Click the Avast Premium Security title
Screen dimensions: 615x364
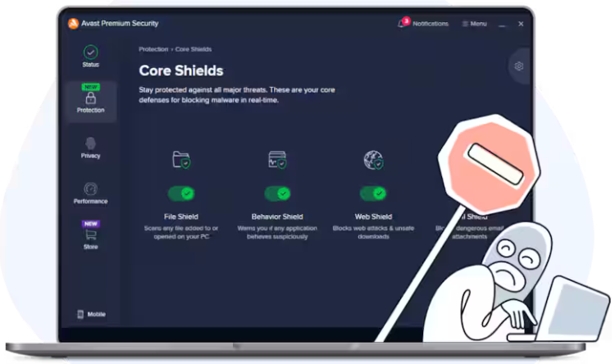tap(120, 24)
